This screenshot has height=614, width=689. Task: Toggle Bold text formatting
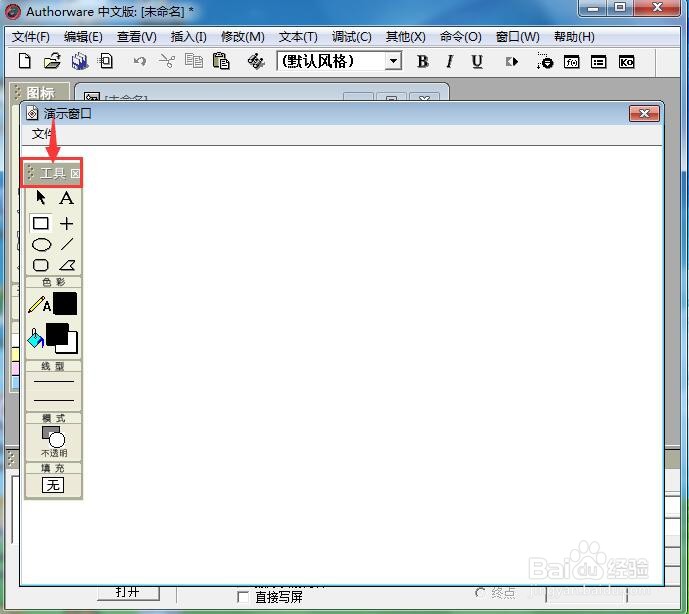(x=423, y=62)
